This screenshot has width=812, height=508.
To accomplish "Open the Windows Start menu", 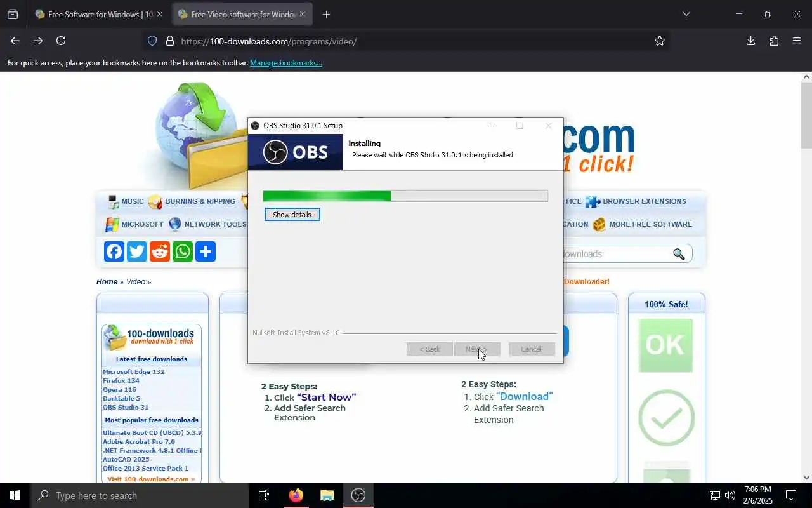I will (15, 495).
